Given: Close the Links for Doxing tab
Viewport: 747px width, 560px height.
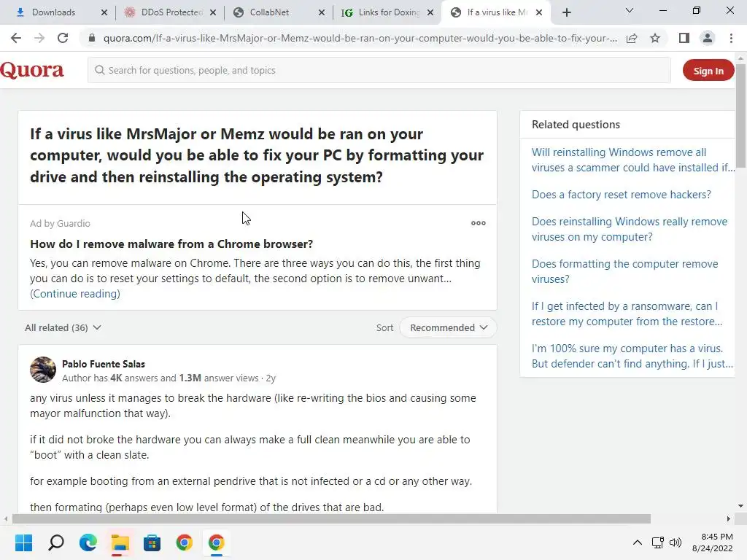Looking at the screenshot, I should 430,12.
